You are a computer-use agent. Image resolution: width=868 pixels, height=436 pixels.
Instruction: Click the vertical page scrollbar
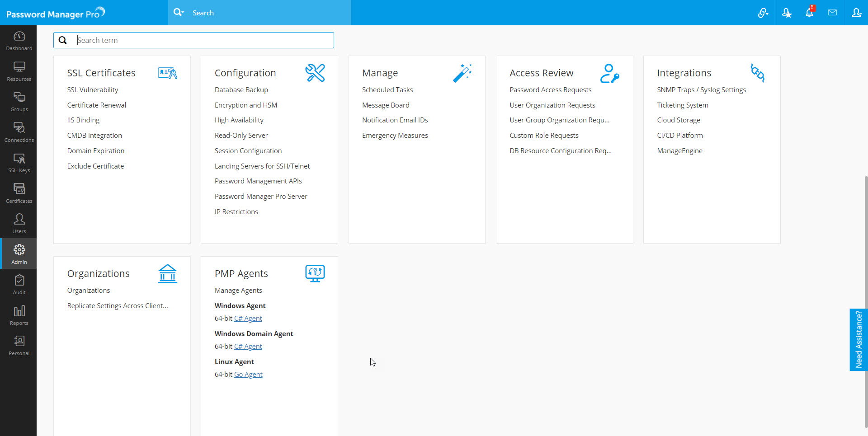coord(866,301)
